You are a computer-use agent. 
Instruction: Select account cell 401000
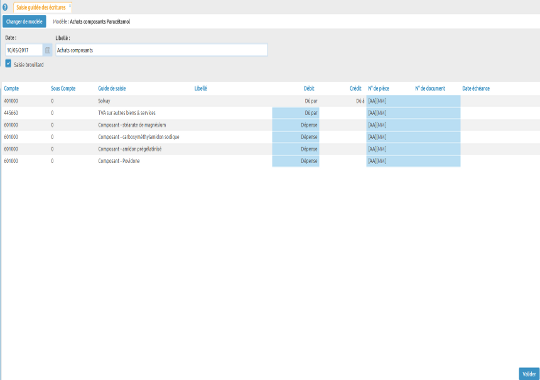coord(11,101)
